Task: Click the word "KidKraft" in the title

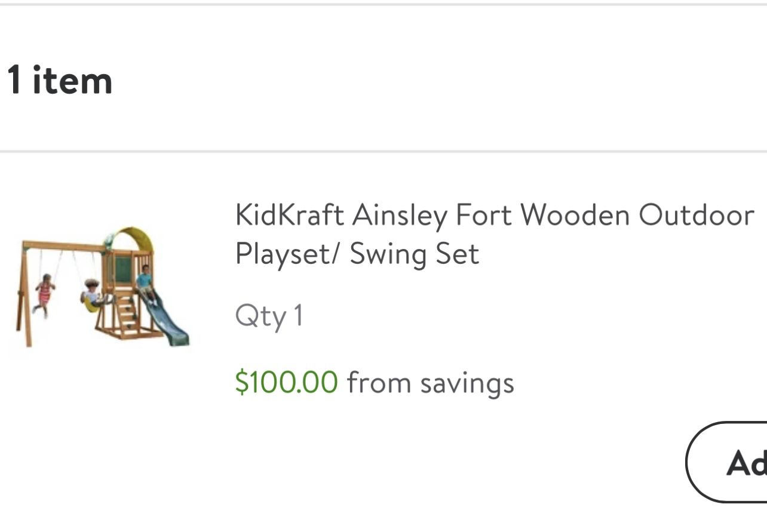Action: pos(289,215)
